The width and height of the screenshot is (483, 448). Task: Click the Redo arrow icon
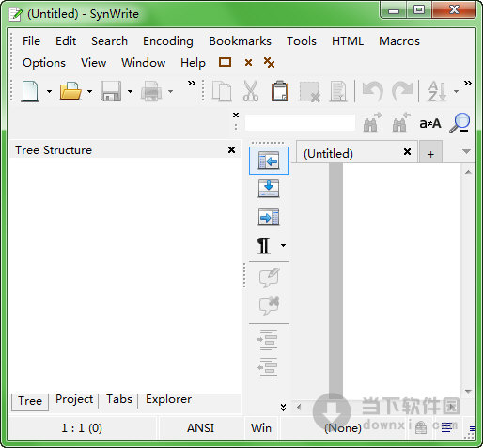point(402,91)
